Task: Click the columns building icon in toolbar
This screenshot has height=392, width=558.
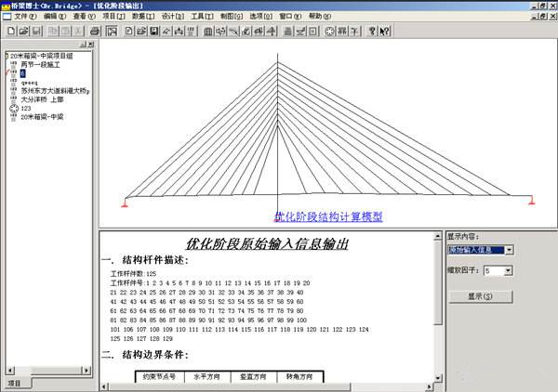Action: coord(207,32)
